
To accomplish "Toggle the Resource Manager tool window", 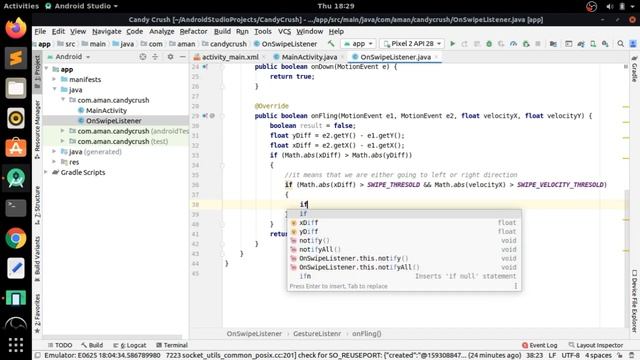I will (x=37, y=129).
